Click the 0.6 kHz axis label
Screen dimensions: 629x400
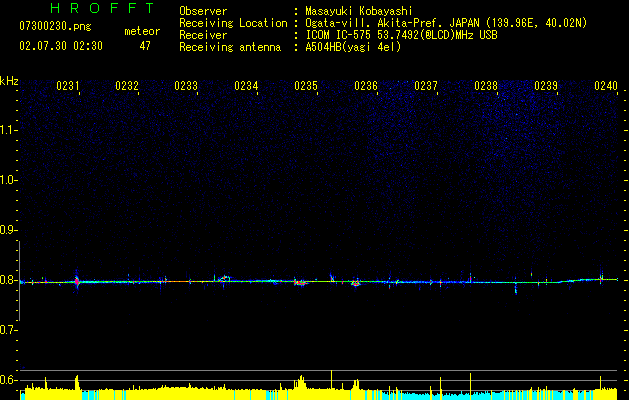tap(8, 380)
